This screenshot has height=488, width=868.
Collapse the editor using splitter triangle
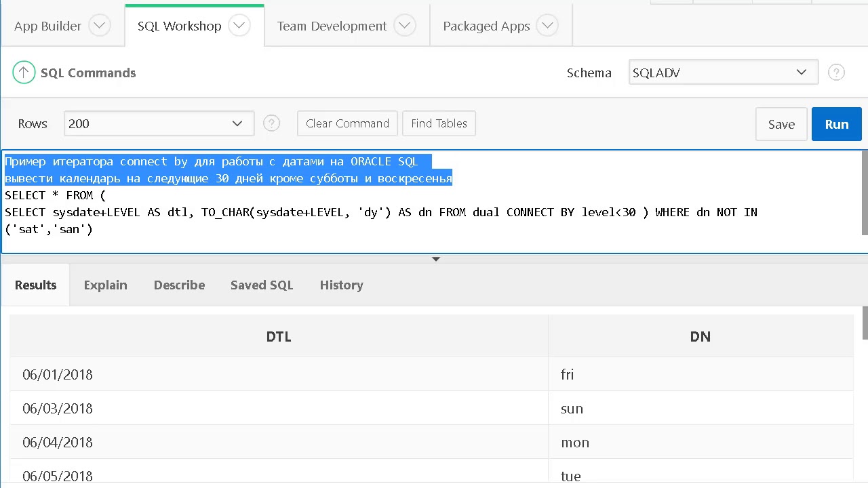436,259
